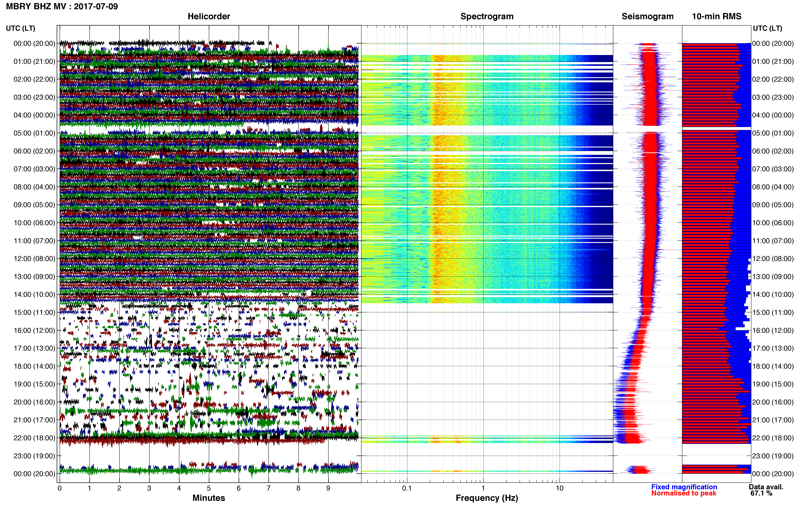
Task: Pick right-axis time label '21:00 (17:00)'
Action: pyautogui.click(x=773, y=420)
